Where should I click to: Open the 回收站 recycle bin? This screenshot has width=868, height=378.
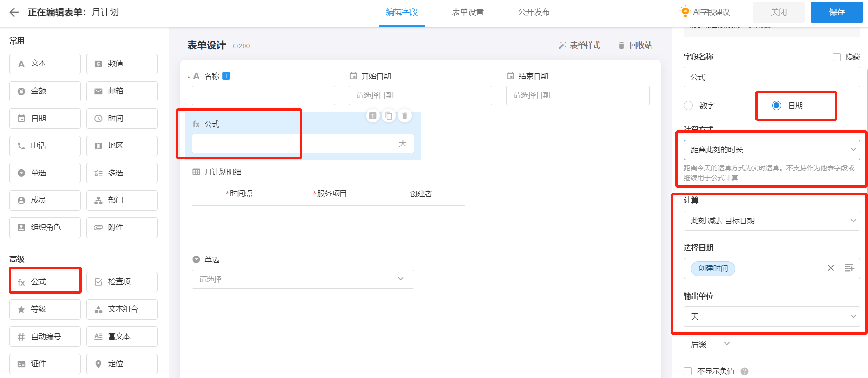click(635, 46)
